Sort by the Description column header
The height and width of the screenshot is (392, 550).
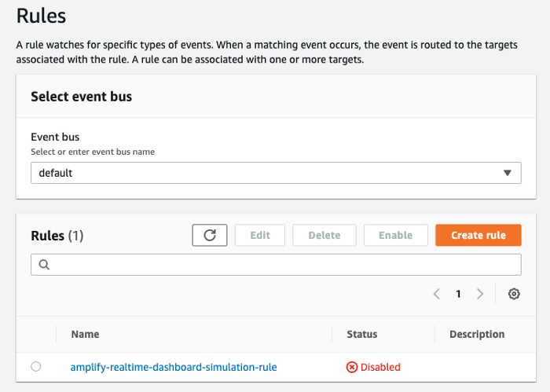[x=477, y=334]
